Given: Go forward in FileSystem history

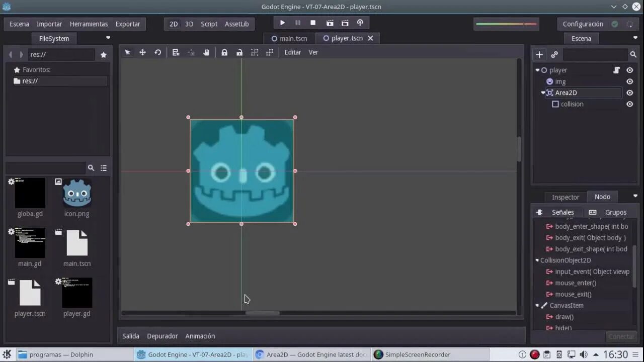Looking at the screenshot, I should (21, 55).
